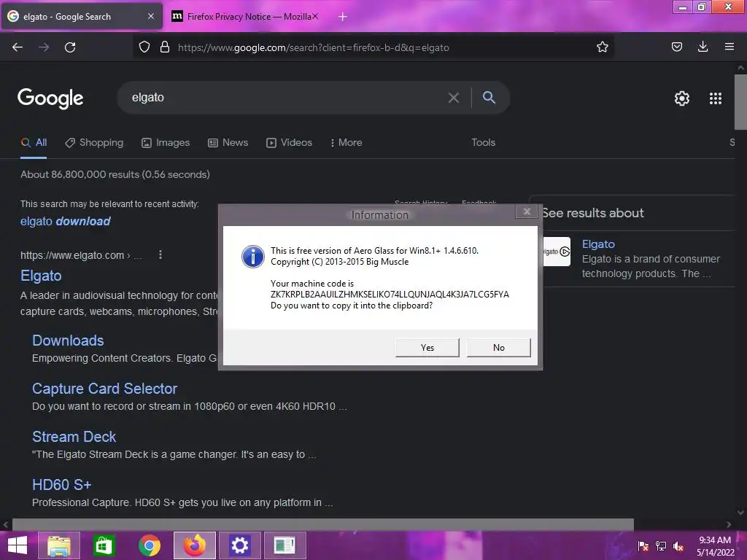The width and height of the screenshot is (747, 560).
Task: Open Elgato link in See results about
Action: click(x=598, y=244)
